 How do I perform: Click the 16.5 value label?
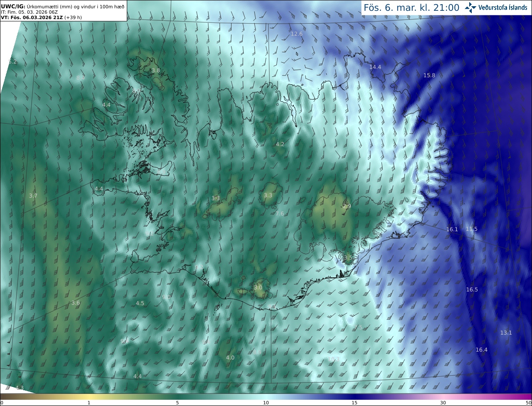pyautogui.click(x=472, y=289)
